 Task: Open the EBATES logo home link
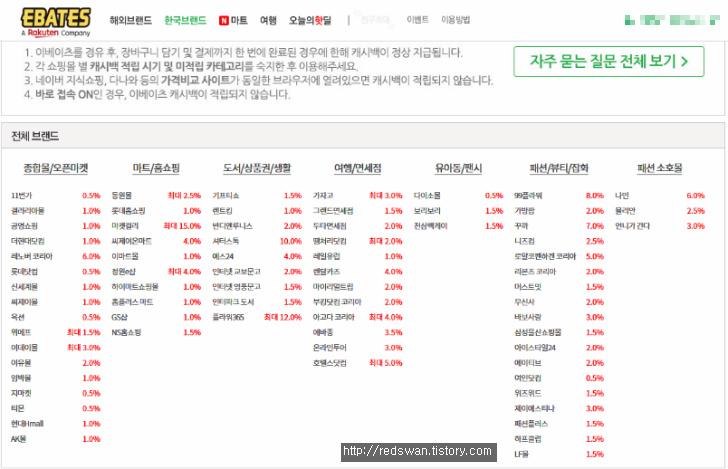tap(55, 22)
